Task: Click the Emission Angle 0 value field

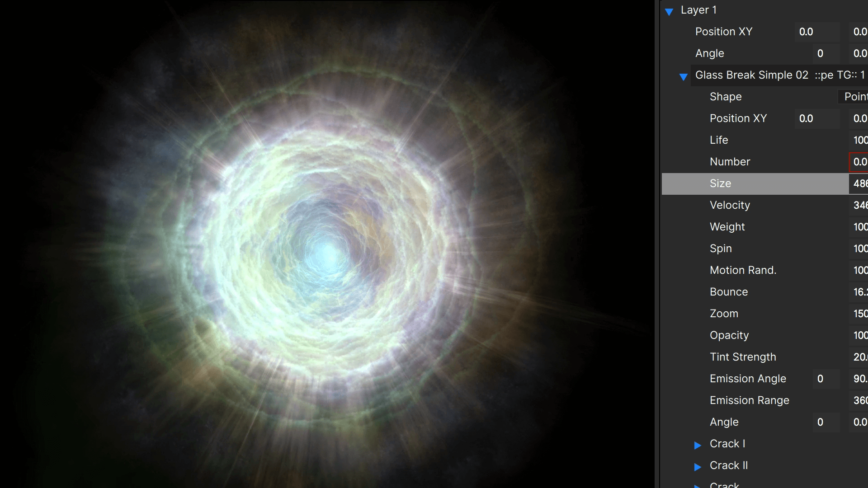Action: pos(826,379)
